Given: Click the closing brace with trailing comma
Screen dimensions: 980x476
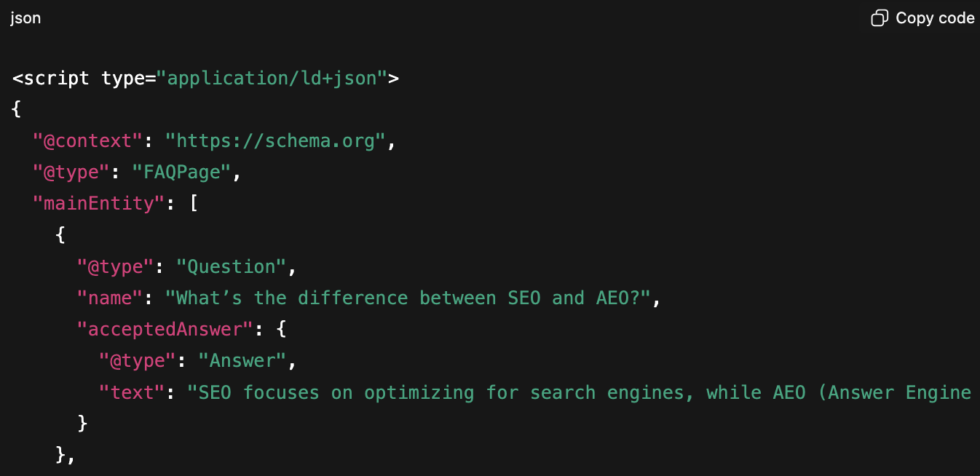Looking at the screenshot, I should (66, 456).
